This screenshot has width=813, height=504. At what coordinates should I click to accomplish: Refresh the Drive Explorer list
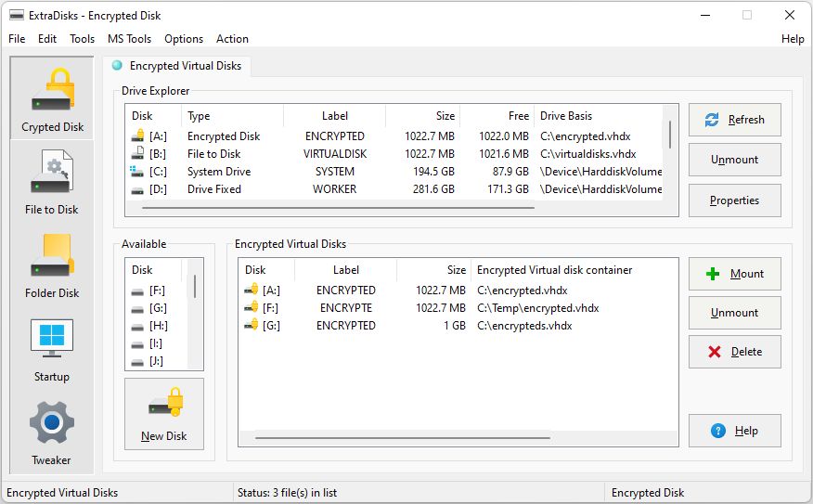(734, 120)
